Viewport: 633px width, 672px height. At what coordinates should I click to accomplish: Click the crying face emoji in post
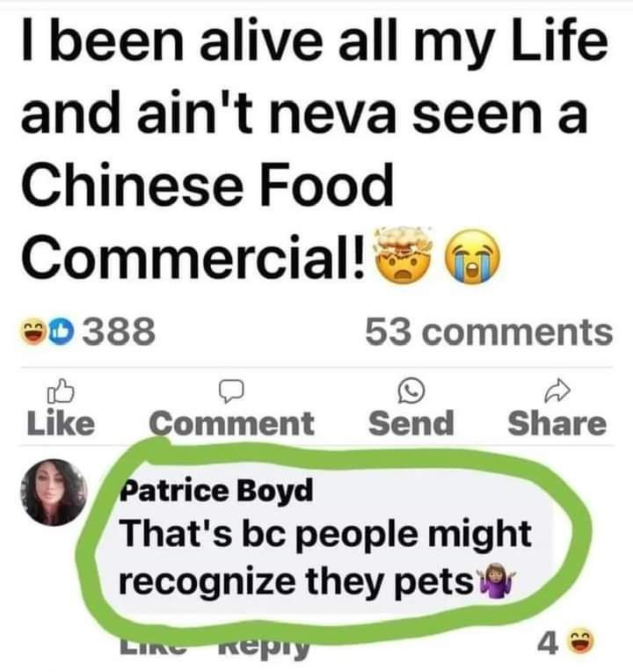point(473,256)
